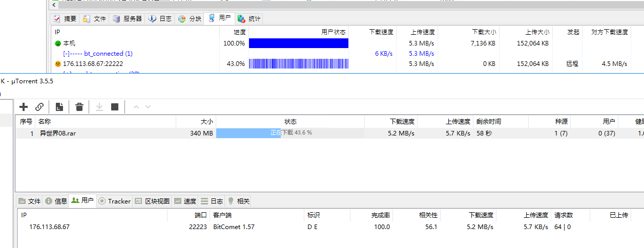Switch to the Tracker tab
This screenshot has width=644, height=248.
pyautogui.click(x=114, y=201)
